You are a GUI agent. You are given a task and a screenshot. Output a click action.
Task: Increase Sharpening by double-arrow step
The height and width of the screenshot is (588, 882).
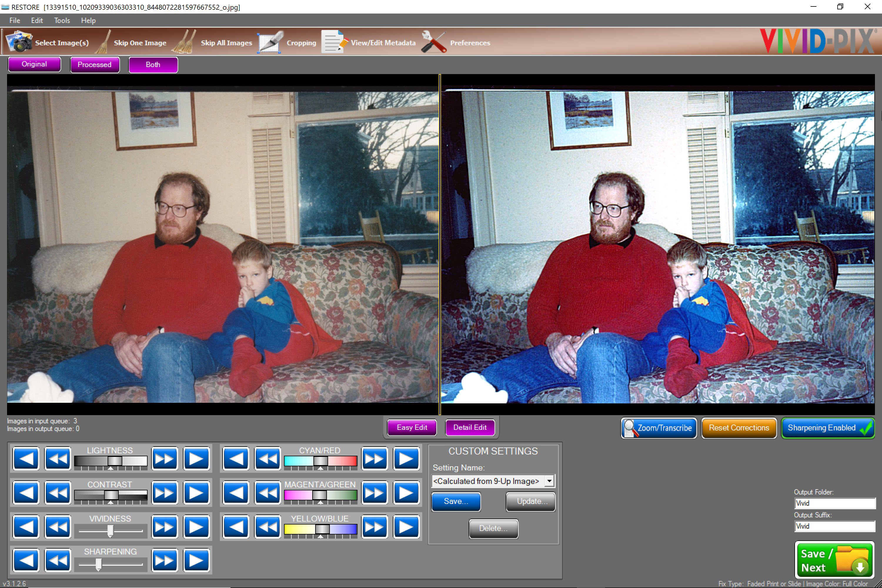pos(165,560)
